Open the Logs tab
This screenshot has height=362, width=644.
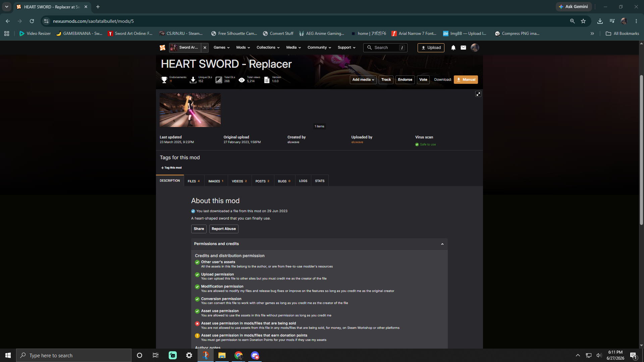[x=303, y=181]
